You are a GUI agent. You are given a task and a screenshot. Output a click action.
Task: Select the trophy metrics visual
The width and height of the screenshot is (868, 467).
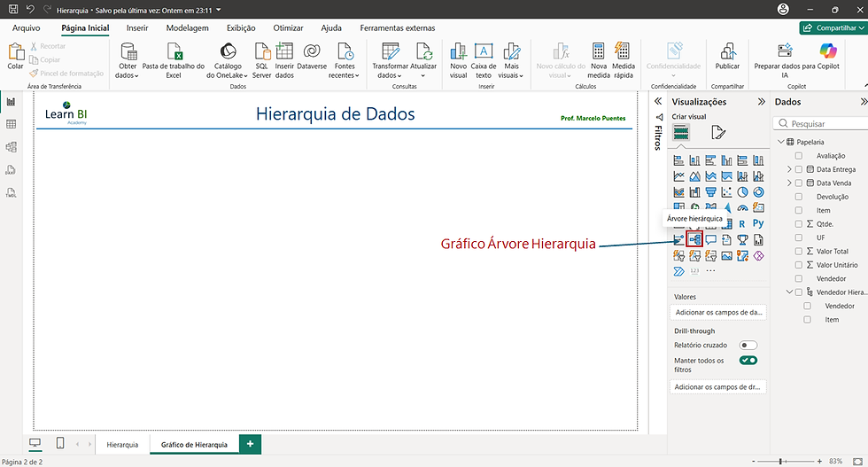(x=742, y=240)
